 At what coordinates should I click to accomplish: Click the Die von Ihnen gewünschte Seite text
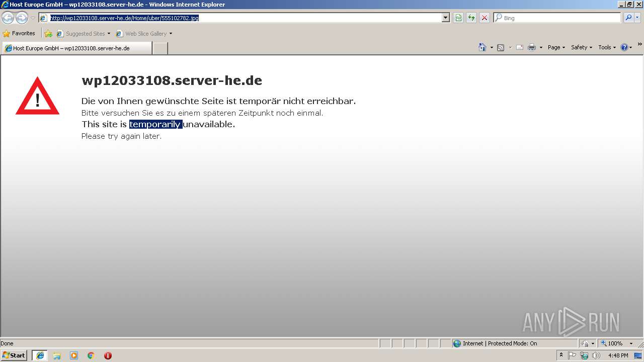click(218, 101)
